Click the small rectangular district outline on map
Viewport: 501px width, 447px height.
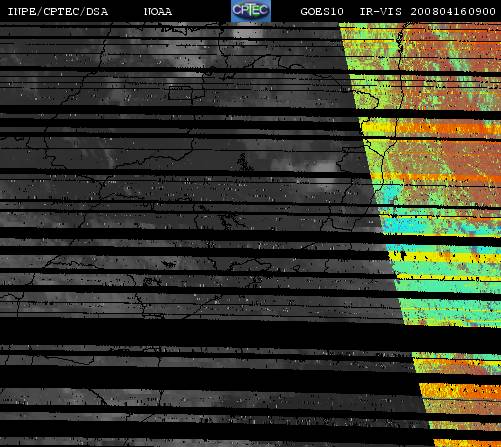180,93
